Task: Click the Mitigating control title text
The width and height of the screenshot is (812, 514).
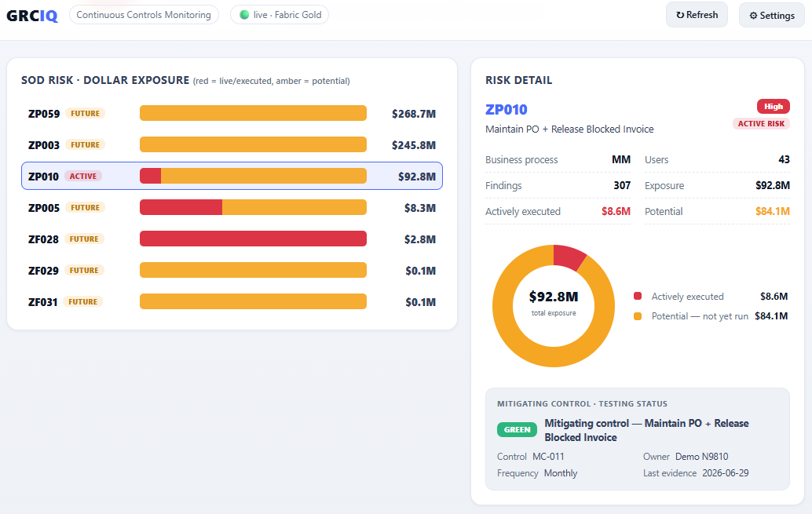Action: point(646,430)
